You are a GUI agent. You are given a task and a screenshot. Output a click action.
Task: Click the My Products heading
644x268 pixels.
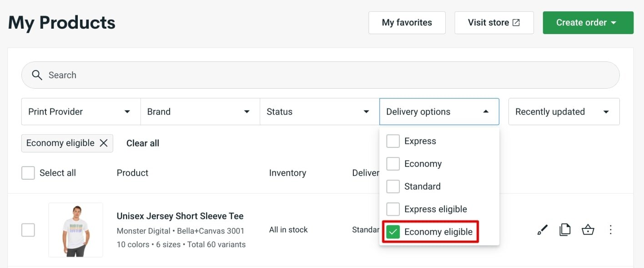point(62,23)
